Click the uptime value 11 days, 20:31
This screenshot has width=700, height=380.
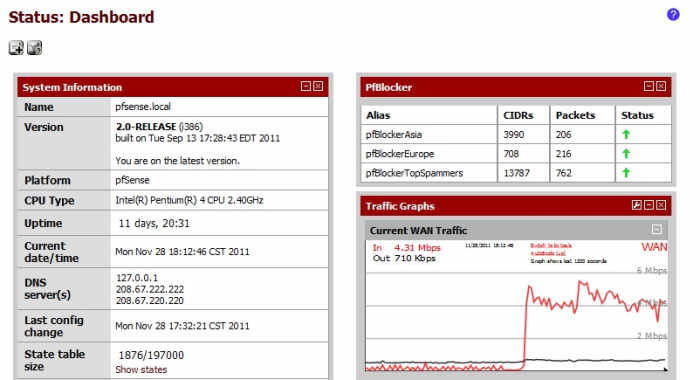coord(154,223)
